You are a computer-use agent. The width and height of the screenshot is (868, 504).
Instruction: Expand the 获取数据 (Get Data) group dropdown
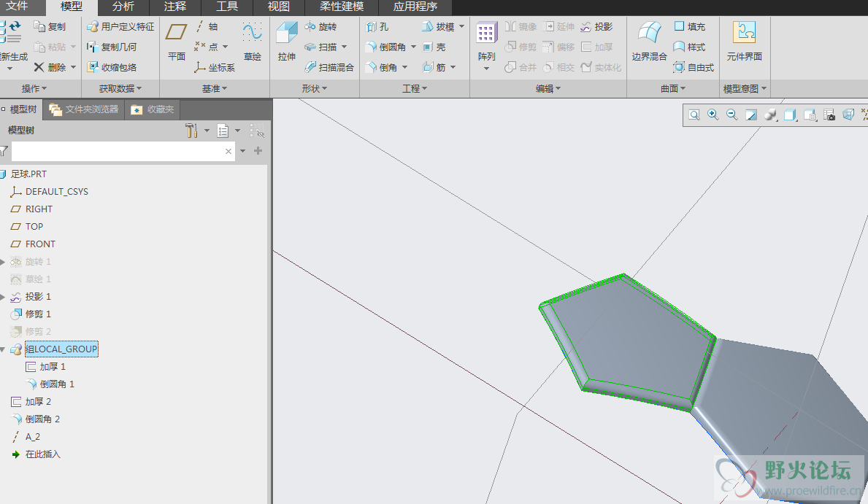[120, 88]
